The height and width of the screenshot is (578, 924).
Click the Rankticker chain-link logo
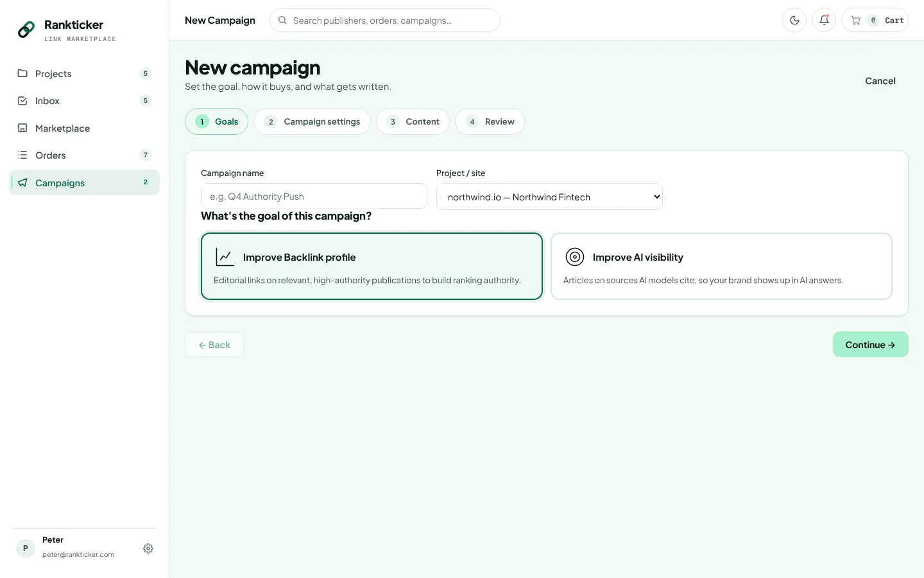click(x=26, y=30)
